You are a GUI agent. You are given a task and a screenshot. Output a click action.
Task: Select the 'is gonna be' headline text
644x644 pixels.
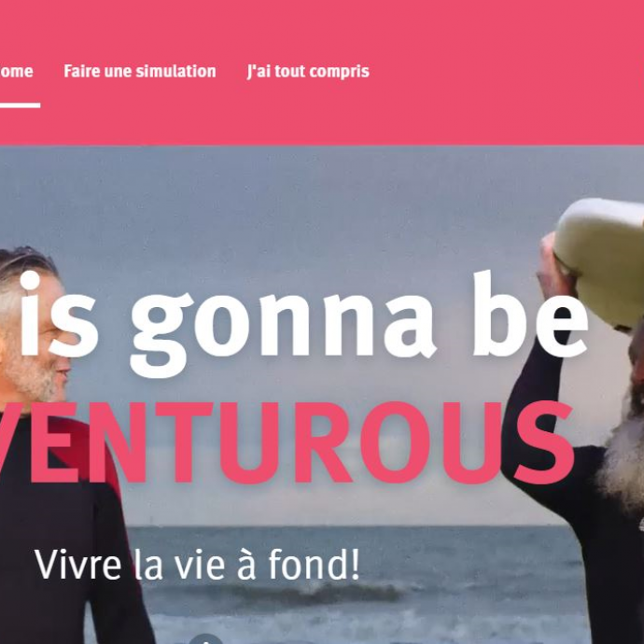pos(304,323)
